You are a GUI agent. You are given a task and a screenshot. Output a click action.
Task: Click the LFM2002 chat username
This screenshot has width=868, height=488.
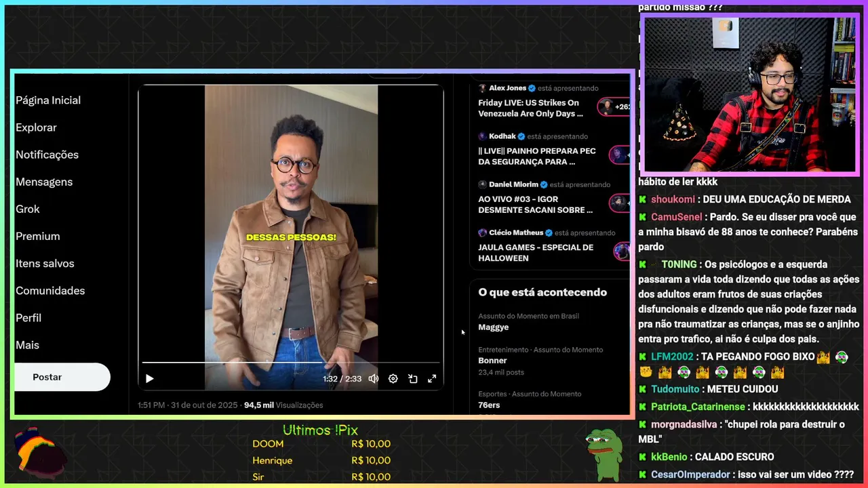pyautogui.click(x=672, y=357)
